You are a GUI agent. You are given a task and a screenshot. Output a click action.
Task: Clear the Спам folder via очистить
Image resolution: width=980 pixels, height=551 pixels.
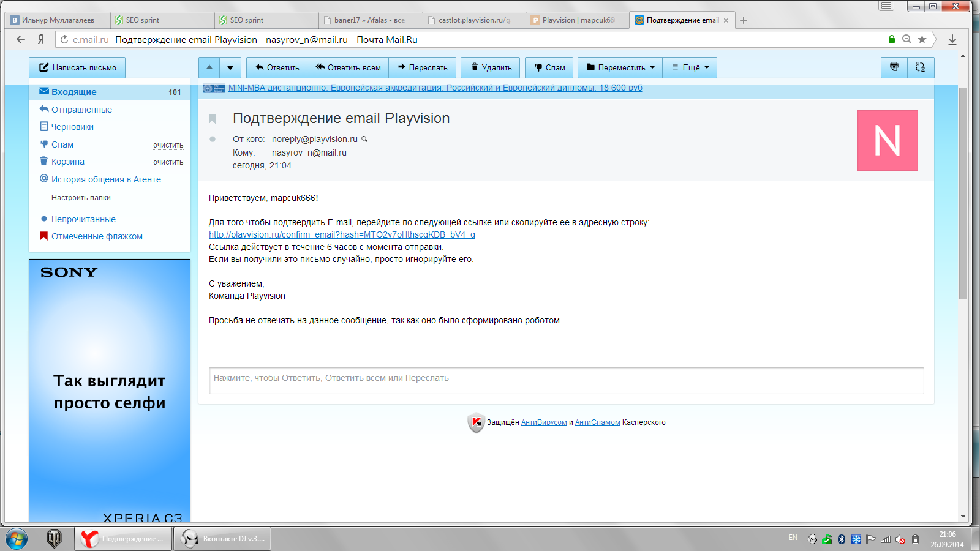point(168,145)
